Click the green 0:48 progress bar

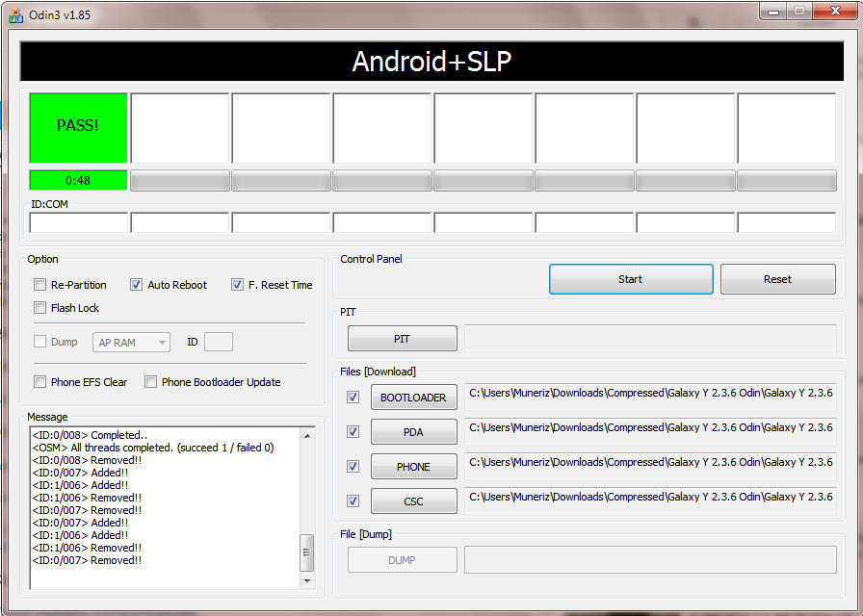tap(78, 180)
